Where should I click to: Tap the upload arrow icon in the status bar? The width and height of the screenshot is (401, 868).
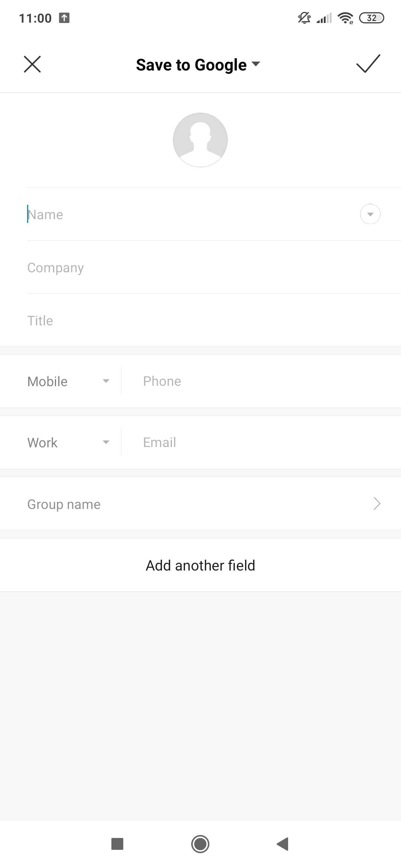pos(64,18)
